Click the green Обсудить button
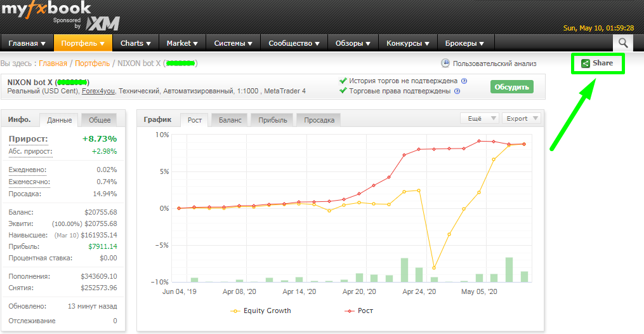Viewport: 644px width, 334px height. [x=512, y=87]
